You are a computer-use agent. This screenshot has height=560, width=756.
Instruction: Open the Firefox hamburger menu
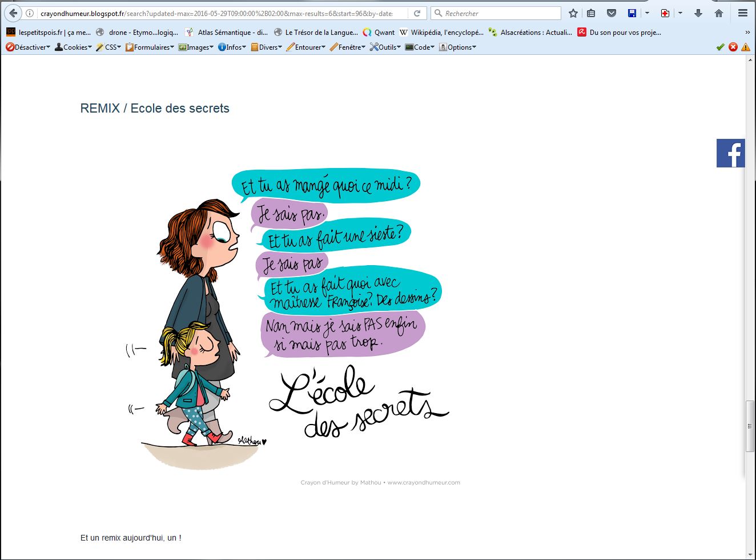tap(742, 13)
